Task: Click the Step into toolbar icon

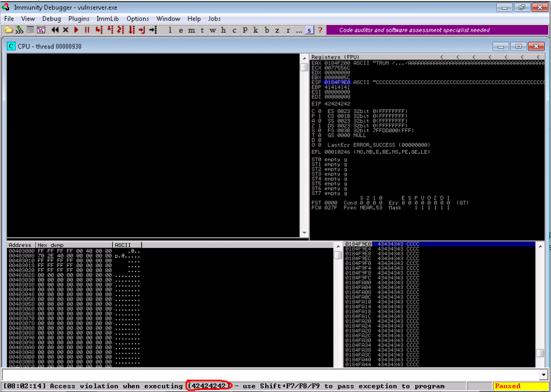Action: (x=99, y=30)
